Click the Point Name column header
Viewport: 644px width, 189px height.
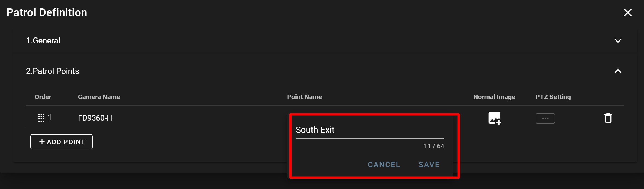click(304, 97)
